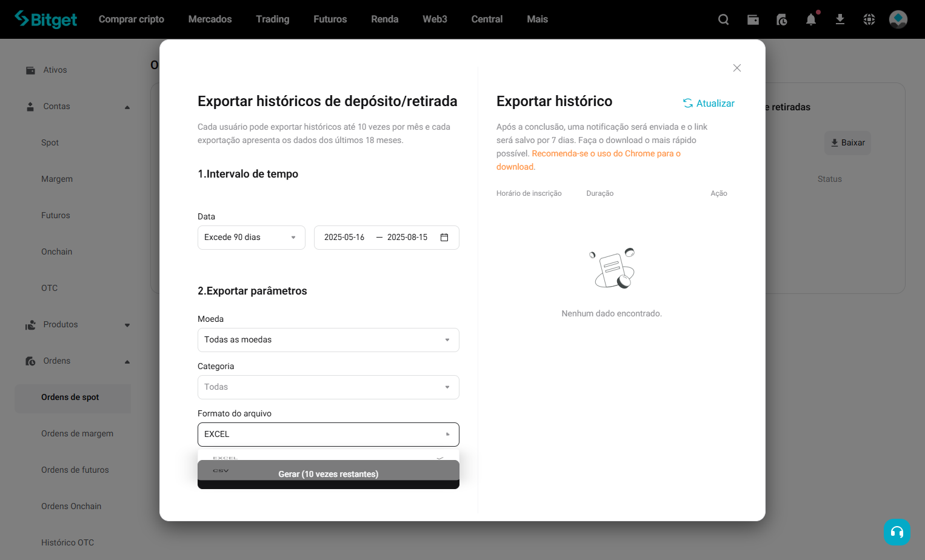Open the Moeda dropdown Todas as moedas
This screenshot has height=560, width=925.
coord(329,340)
